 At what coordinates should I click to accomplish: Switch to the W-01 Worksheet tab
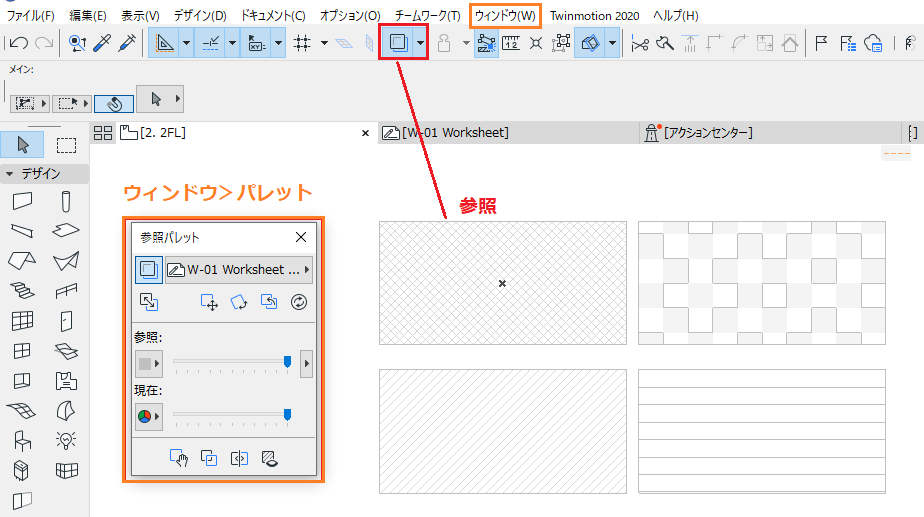[x=446, y=133]
